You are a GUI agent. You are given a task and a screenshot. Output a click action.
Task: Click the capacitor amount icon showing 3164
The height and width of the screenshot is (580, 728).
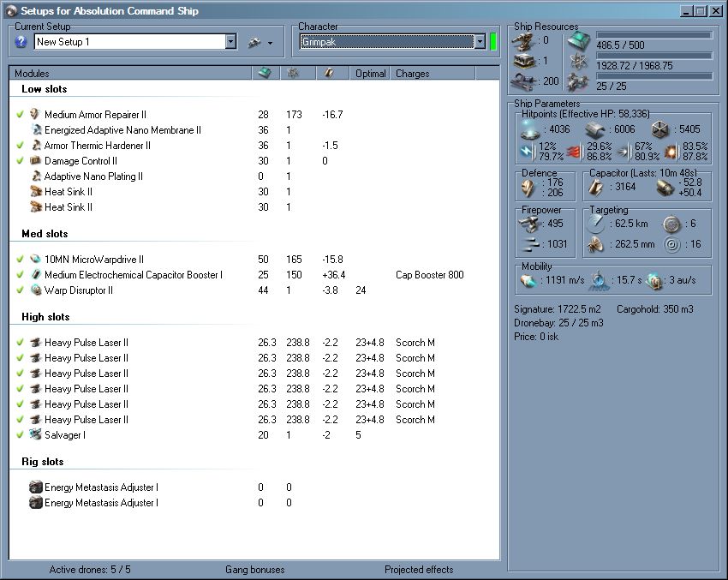(x=596, y=187)
